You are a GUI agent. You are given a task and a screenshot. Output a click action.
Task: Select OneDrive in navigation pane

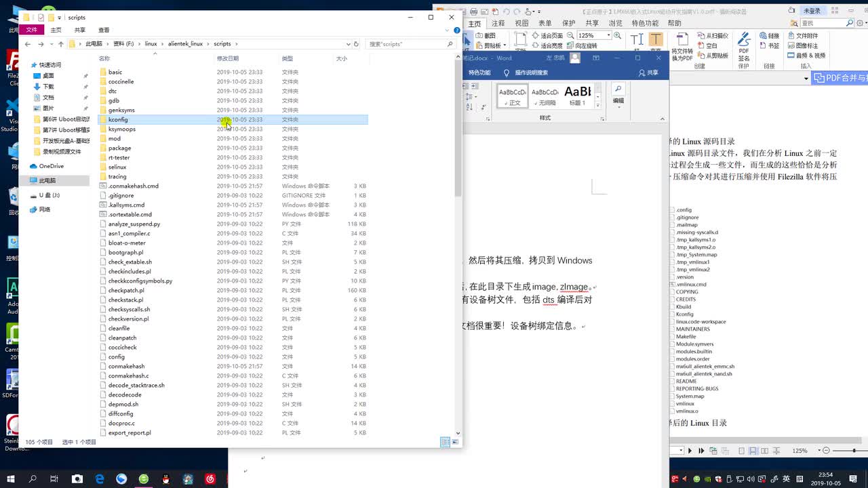pyautogui.click(x=51, y=166)
